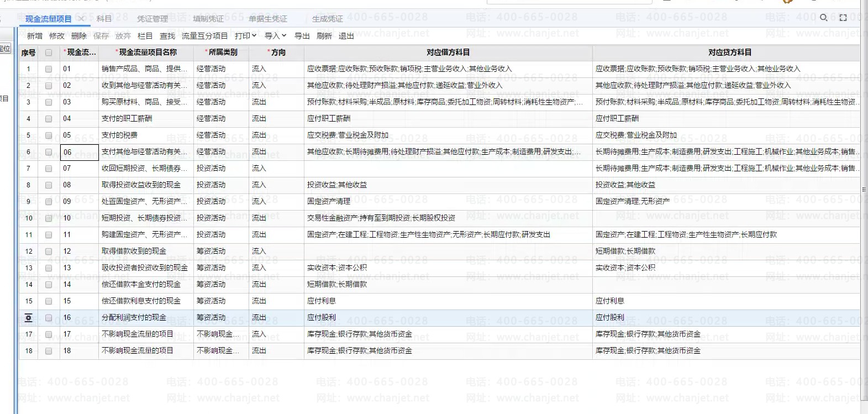Click the search magnifier icon
868x414 pixels.
[823, 18]
